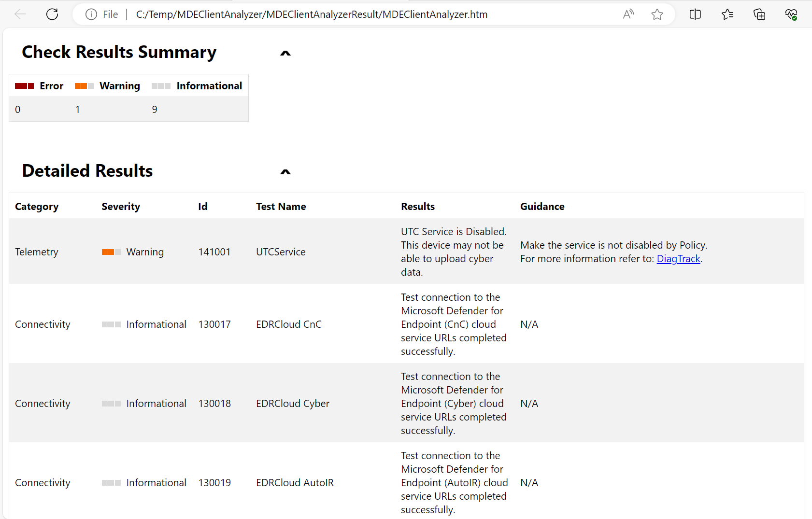The width and height of the screenshot is (812, 519).
Task: Click the red Error severity swatch
Action: coord(24,86)
